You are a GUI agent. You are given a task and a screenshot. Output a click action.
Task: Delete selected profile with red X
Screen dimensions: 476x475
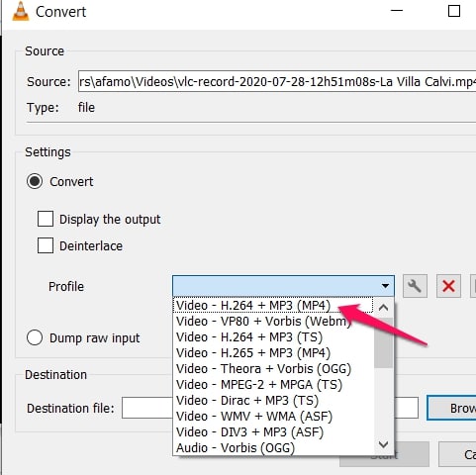448,286
